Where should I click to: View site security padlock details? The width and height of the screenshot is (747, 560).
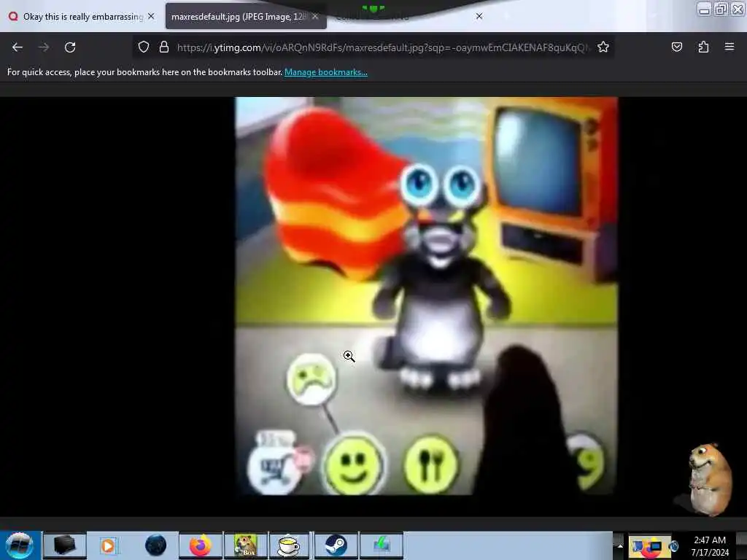pyautogui.click(x=164, y=47)
